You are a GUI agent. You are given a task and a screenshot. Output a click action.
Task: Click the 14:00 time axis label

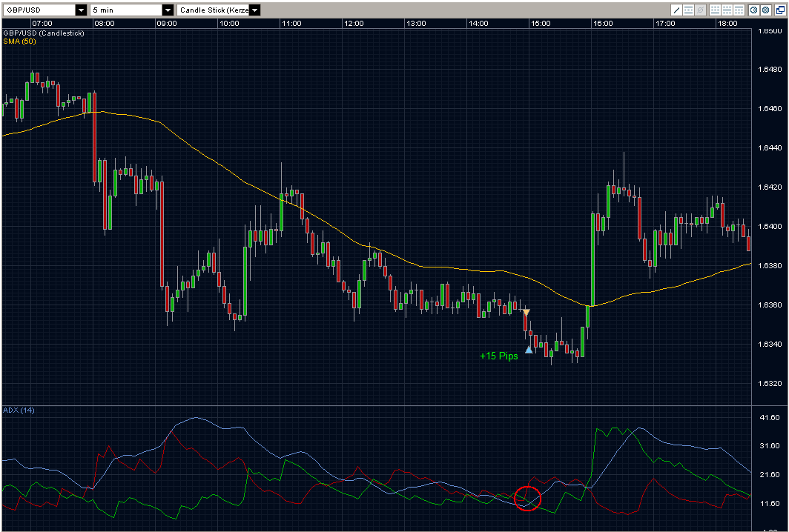(x=478, y=24)
